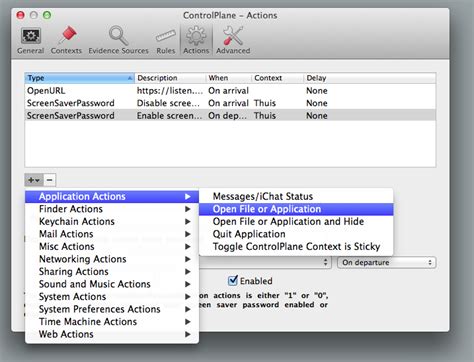This screenshot has width=474, height=362.
Task: Expand the Application Actions submenu
Action: click(112, 196)
